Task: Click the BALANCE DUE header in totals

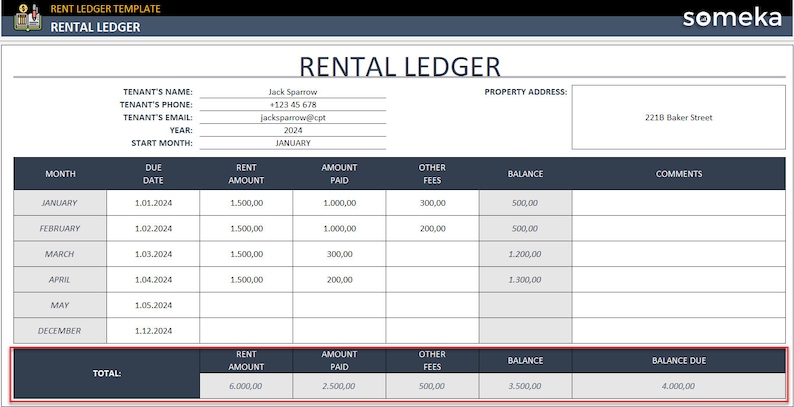Action: (679, 361)
